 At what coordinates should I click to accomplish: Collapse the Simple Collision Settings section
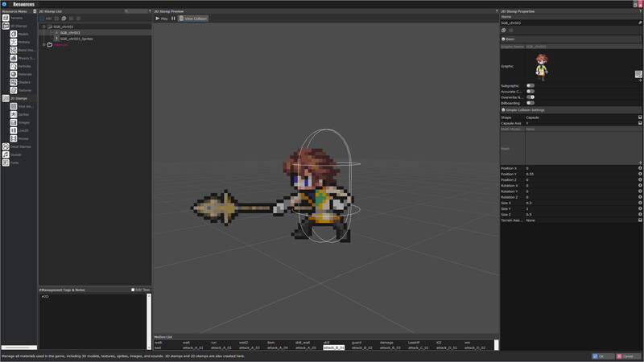(504, 110)
